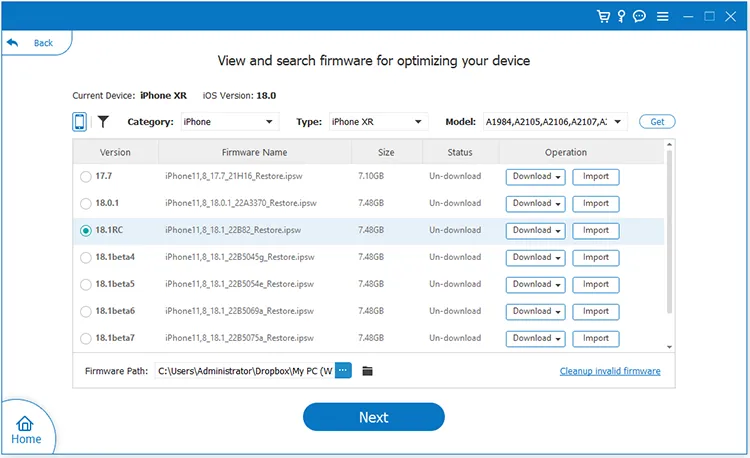
Task: Click the Firmware Path input field
Action: [244, 371]
